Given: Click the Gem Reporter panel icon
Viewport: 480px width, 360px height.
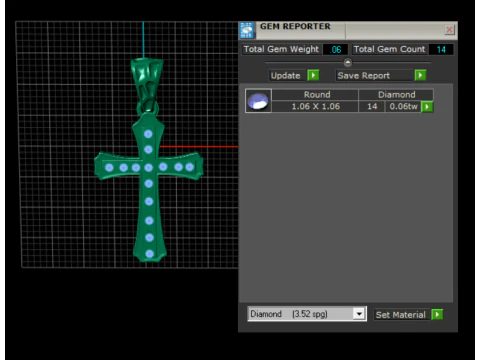Looking at the screenshot, I should point(247,30).
